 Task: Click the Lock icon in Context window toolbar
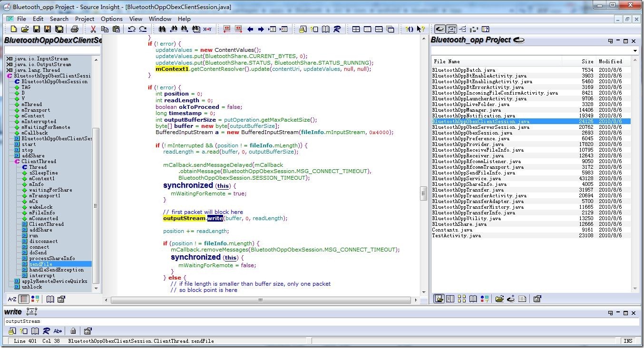click(x=73, y=331)
